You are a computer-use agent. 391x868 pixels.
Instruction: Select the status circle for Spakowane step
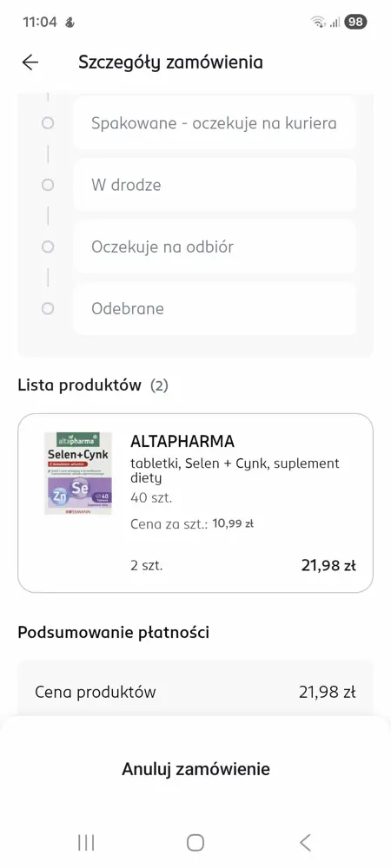[x=48, y=123]
